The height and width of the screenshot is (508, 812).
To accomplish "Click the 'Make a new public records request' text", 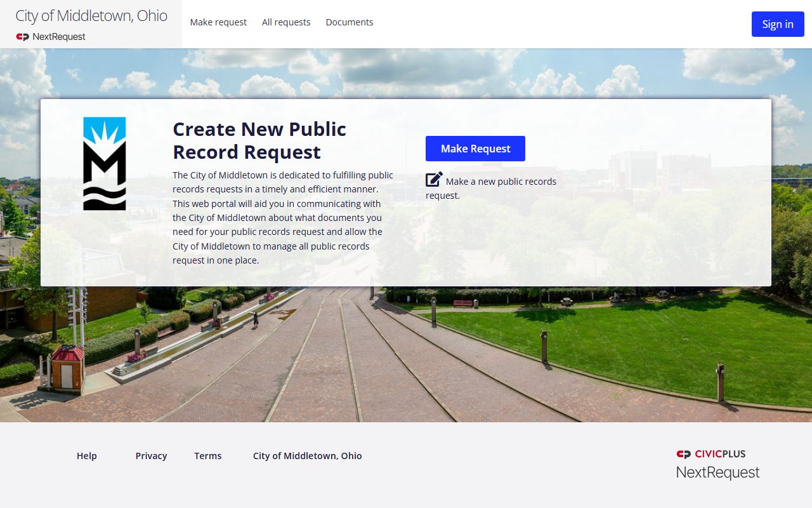I will [x=491, y=188].
